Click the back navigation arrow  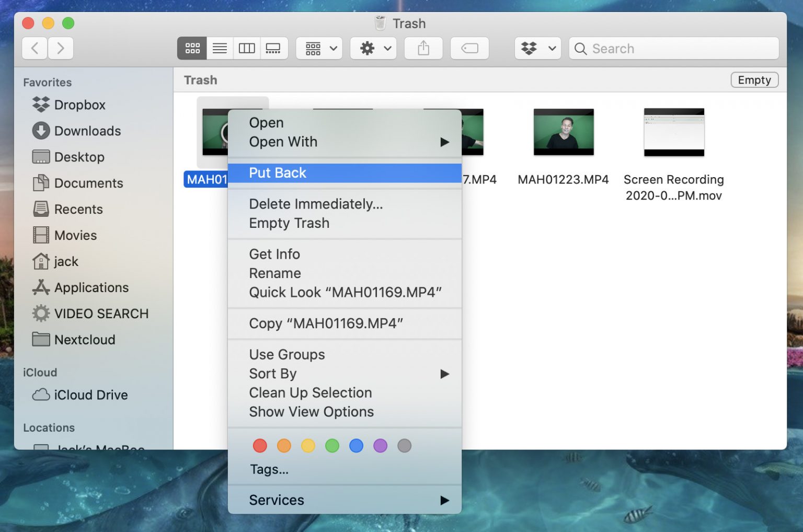pos(34,48)
